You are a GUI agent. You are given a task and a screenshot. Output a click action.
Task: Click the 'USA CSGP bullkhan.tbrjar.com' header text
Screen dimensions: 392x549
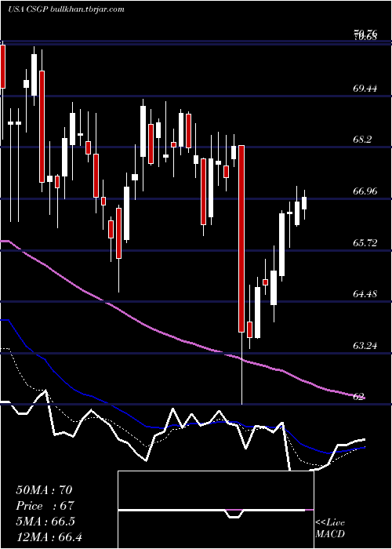pyautogui.click(x=66, y=9)
